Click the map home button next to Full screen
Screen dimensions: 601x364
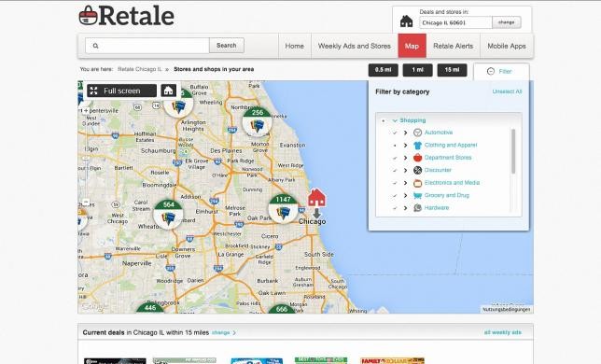point(168,91)
